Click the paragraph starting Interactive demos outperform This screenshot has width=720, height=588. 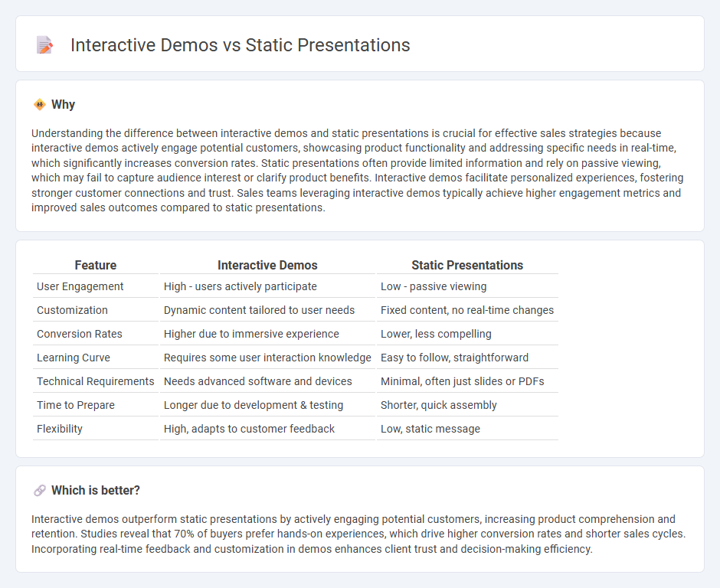tap(358, 534)
